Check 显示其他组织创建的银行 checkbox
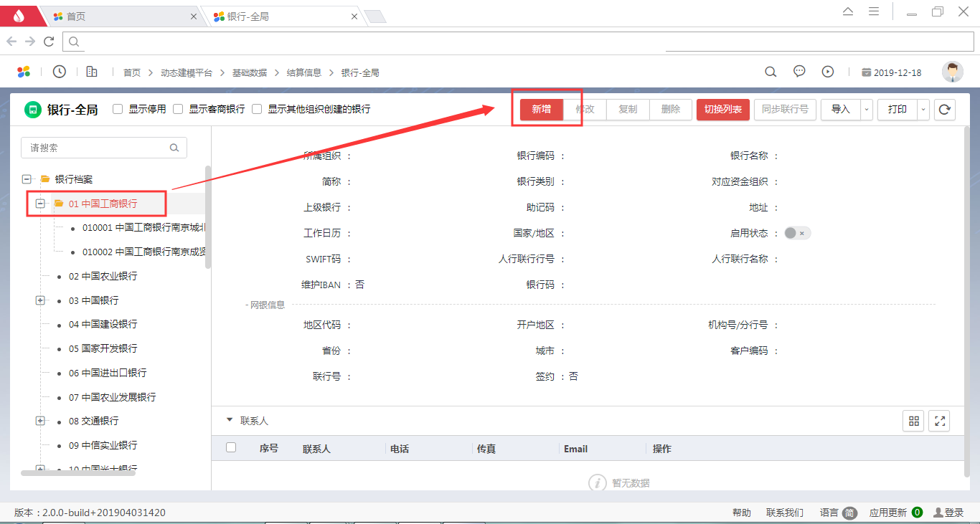This screenshot has width=980, height=524. point(257,110)
